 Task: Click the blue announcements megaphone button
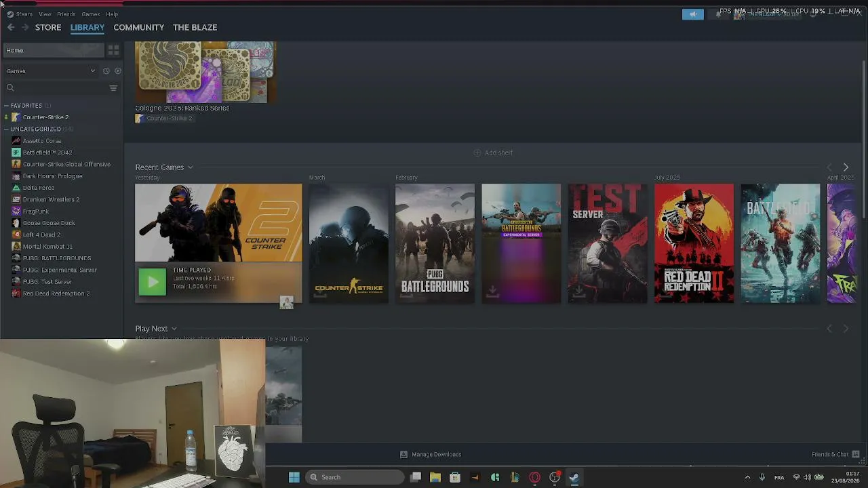point(693,14)
